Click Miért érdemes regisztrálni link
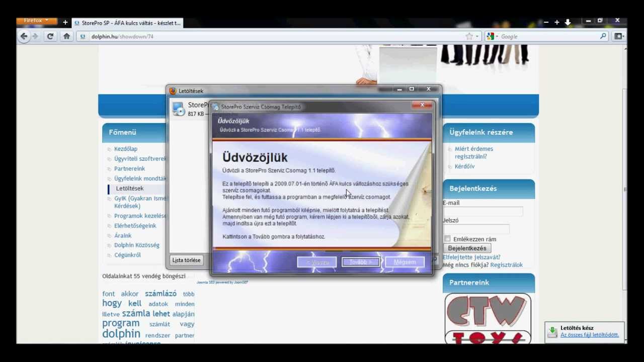This screenshot has width=644, height=362. pos(474,153)
